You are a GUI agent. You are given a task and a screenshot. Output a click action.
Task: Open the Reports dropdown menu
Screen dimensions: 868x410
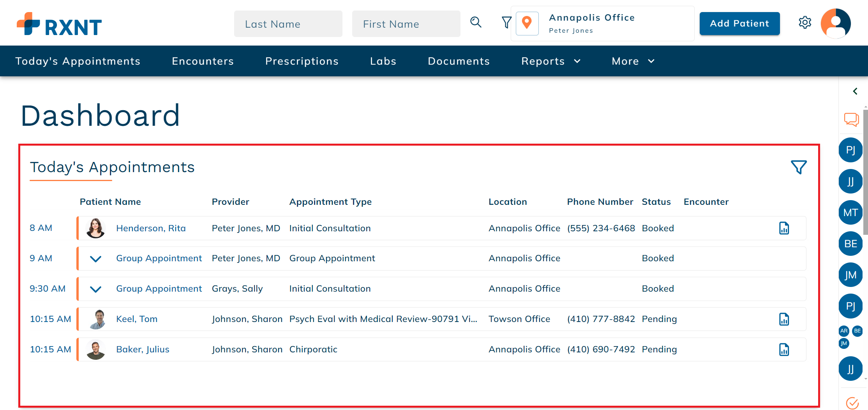(550, 61)
